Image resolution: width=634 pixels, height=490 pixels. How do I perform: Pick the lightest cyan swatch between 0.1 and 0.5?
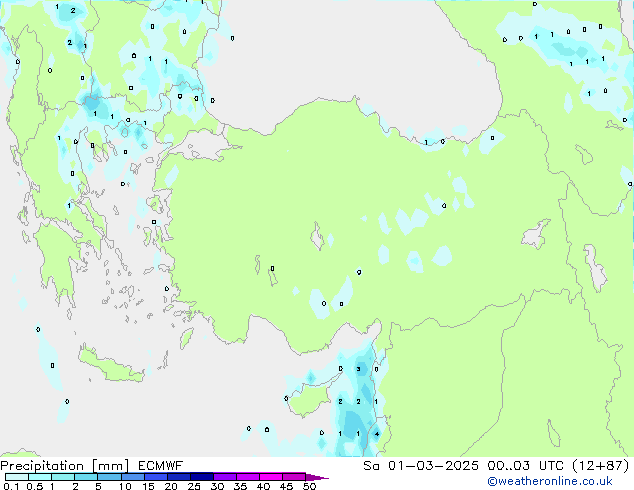17,477
